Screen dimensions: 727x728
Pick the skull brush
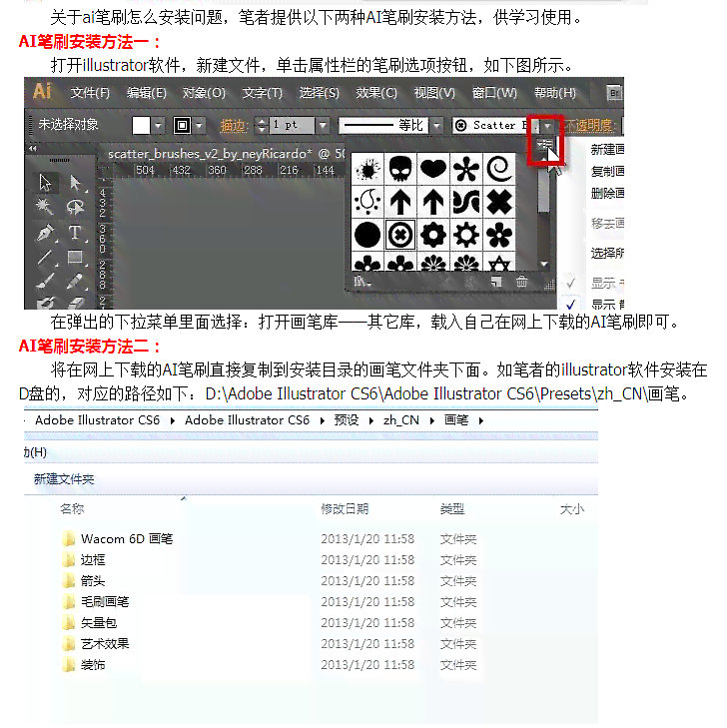point(400,170)
